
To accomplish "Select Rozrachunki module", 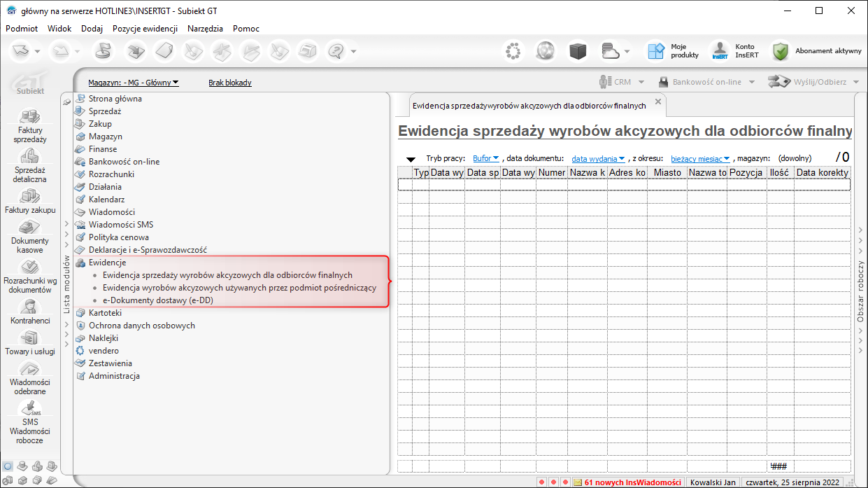I will point(111,174).
